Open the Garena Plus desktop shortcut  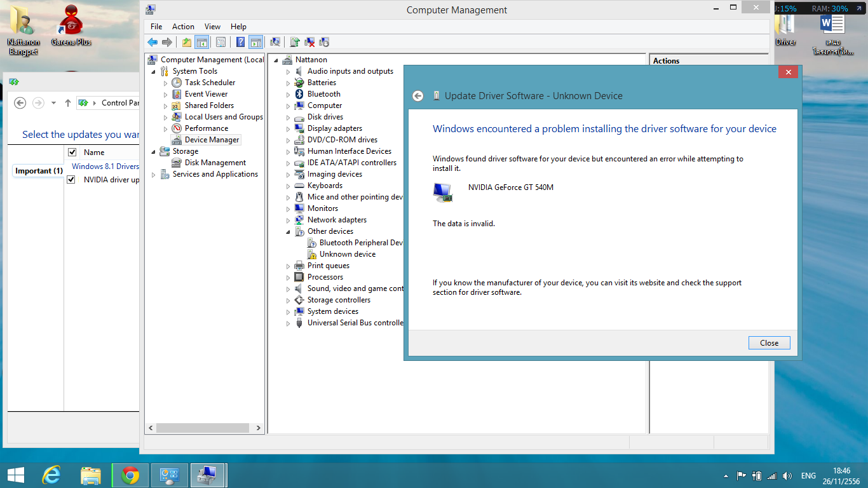click(71, 26)
